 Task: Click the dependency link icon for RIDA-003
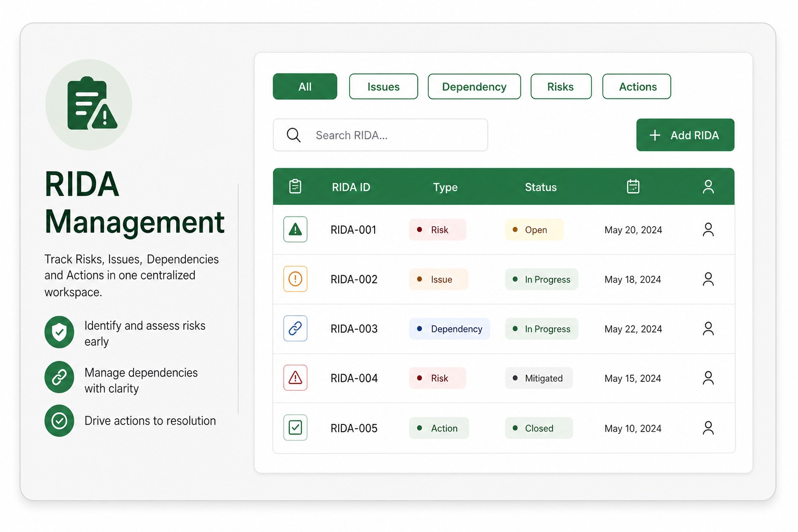click(295, 328)
